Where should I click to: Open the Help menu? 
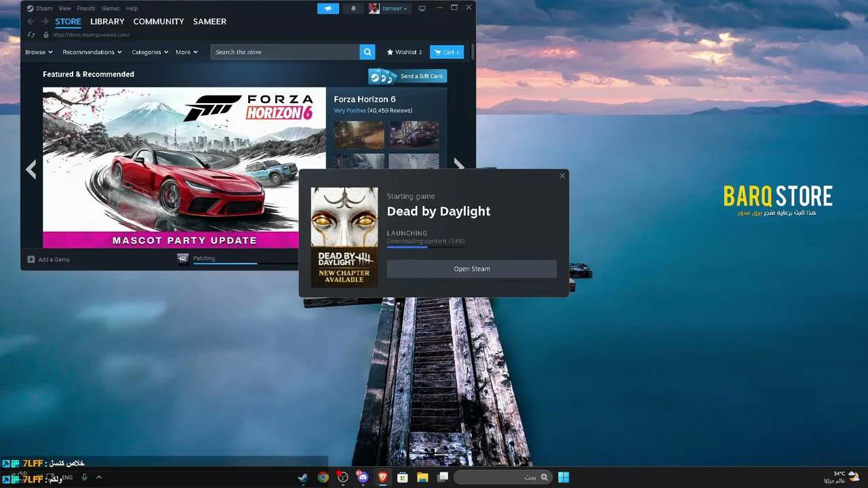(x=132, y=9)
